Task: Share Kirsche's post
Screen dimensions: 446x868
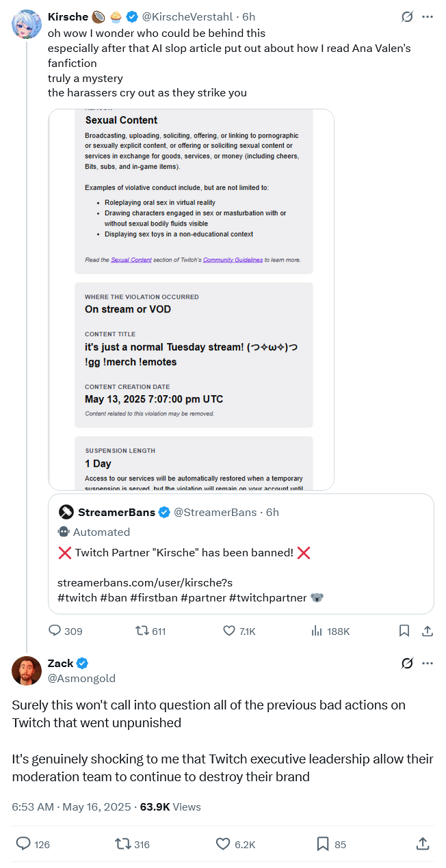Action: [x=428, y=631]
